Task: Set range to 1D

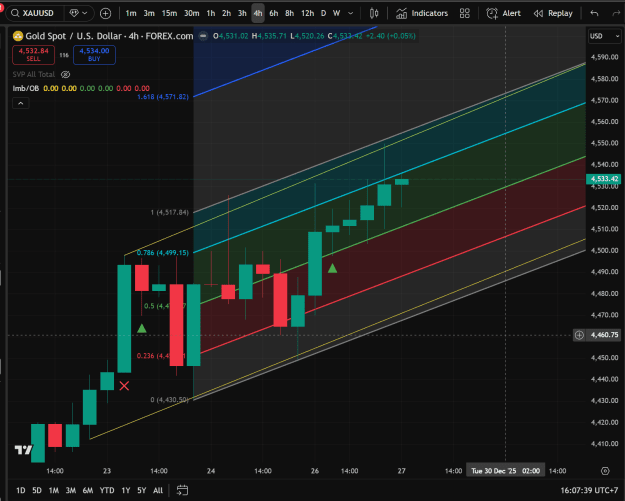Action: coord(21,490)
